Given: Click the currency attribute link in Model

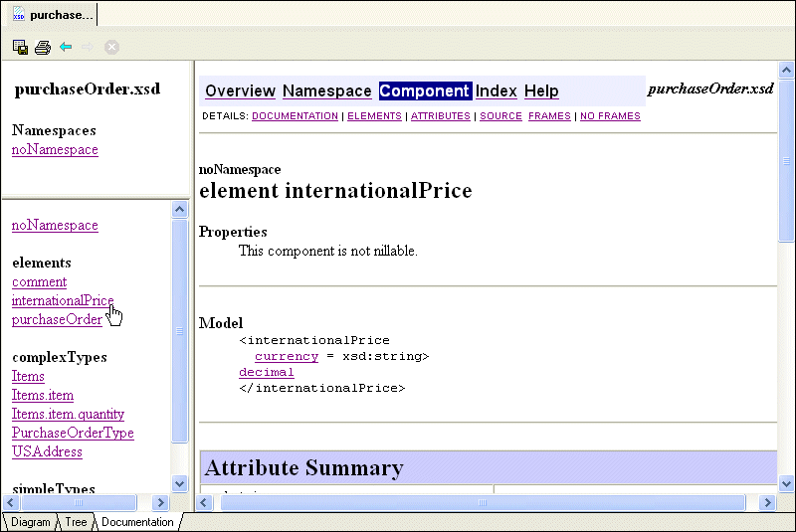Looking at the screenshot, I should click(x=287, y=356).
